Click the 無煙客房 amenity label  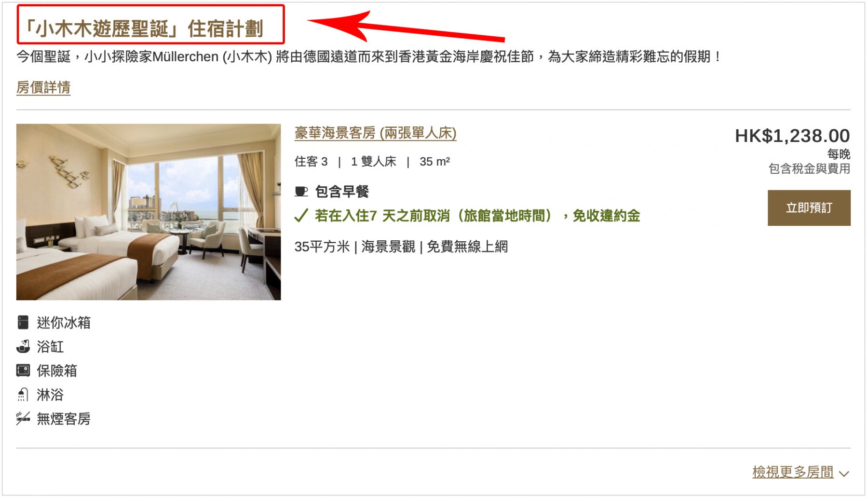64,418
